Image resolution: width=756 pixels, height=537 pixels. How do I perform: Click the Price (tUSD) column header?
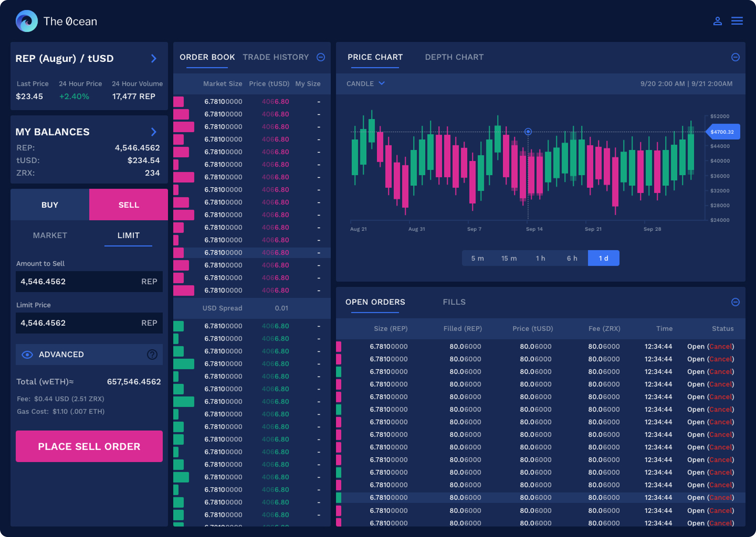pyautogui.click(x=269, y=83)
